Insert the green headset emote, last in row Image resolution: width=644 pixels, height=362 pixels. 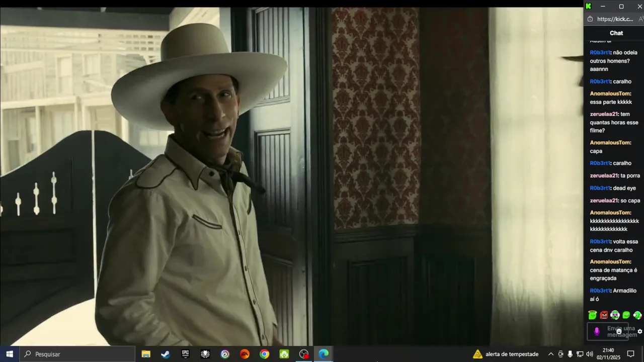637,315
